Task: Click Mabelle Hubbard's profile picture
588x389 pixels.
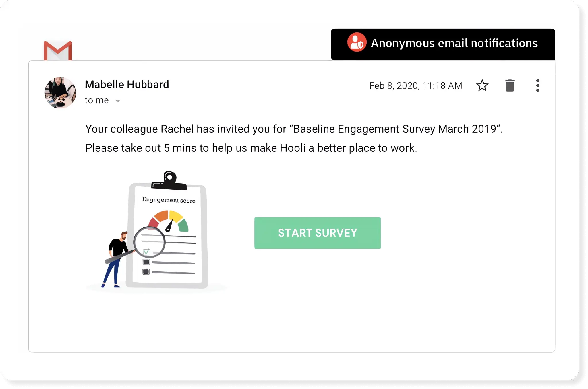Action: pos(60,93)
